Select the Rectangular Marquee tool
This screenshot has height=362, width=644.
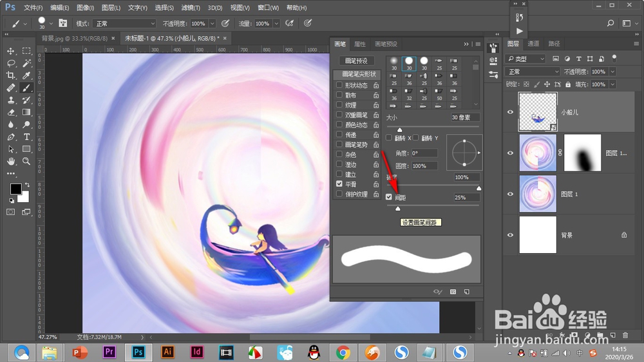26,51
